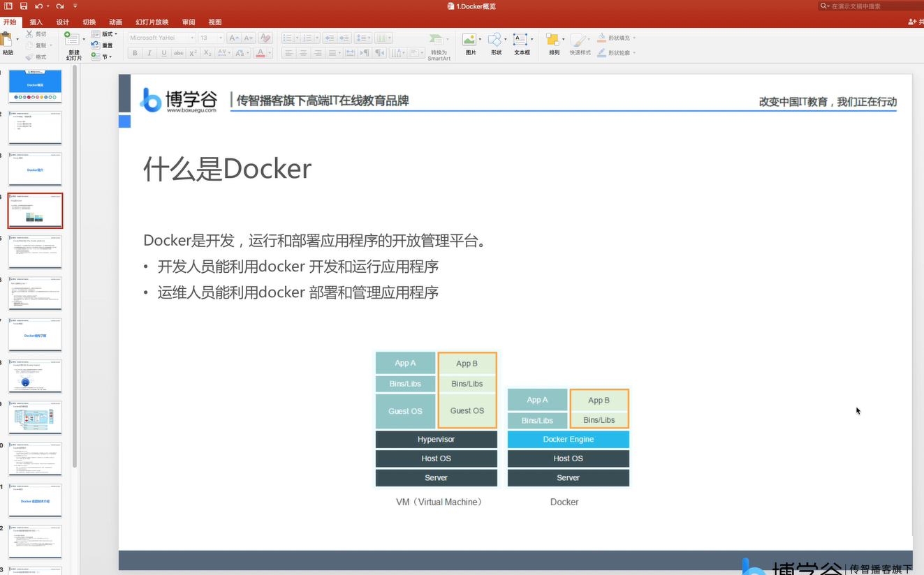Select slide 8 thumbnail in the slide panel
This screenshot has height=575, width=924.
click(35, 376)
